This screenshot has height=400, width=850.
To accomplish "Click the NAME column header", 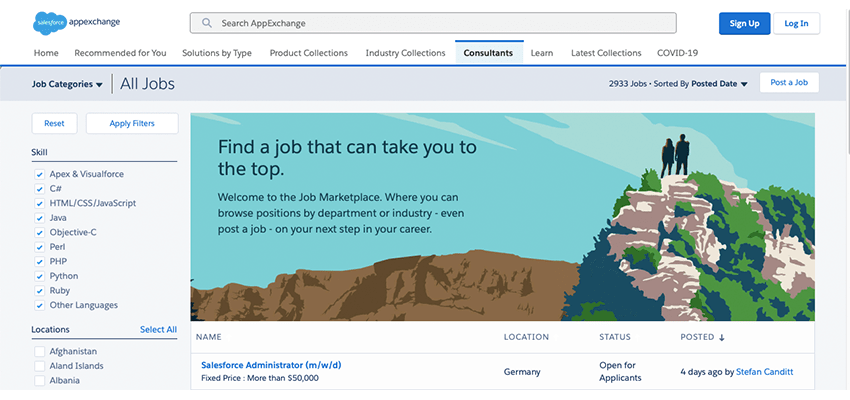I will click(209, 337).
